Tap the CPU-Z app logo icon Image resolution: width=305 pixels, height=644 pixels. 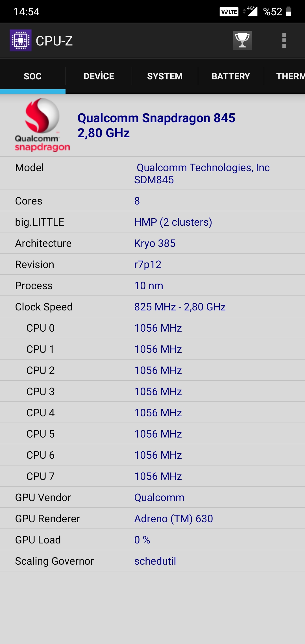pos(21,40)
